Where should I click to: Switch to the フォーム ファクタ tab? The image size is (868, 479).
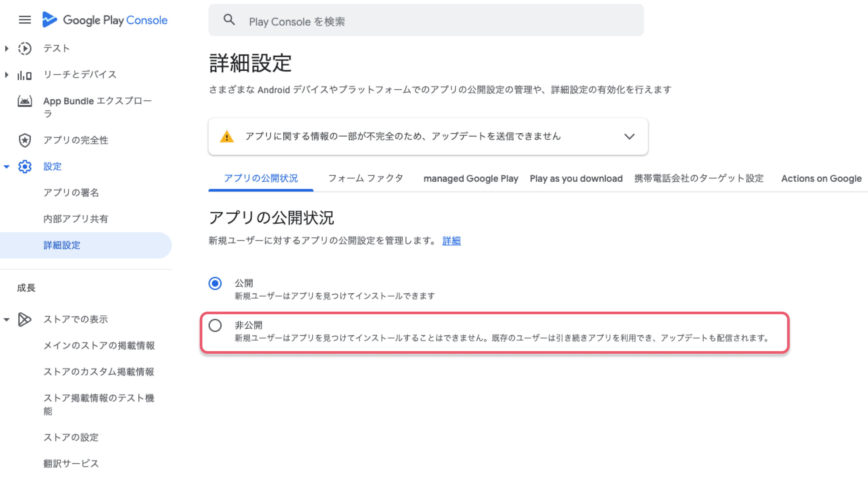pyautogui.click(x=366, y=178)
